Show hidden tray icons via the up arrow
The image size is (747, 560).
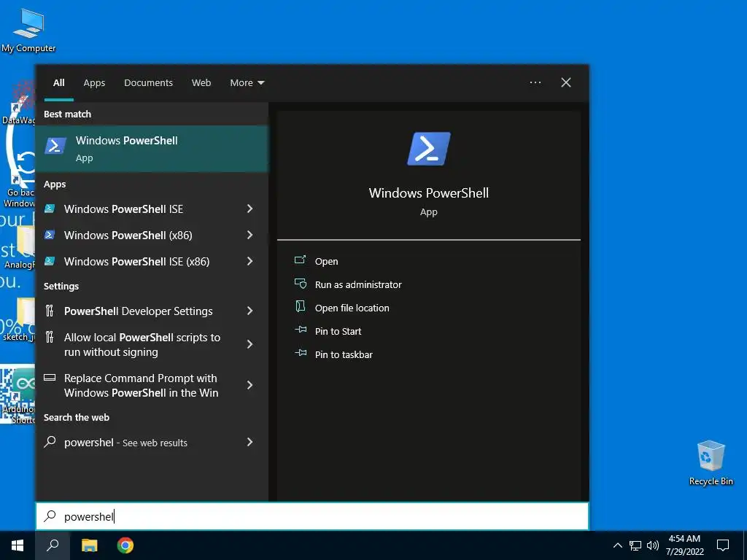click(x=617, y=545)
